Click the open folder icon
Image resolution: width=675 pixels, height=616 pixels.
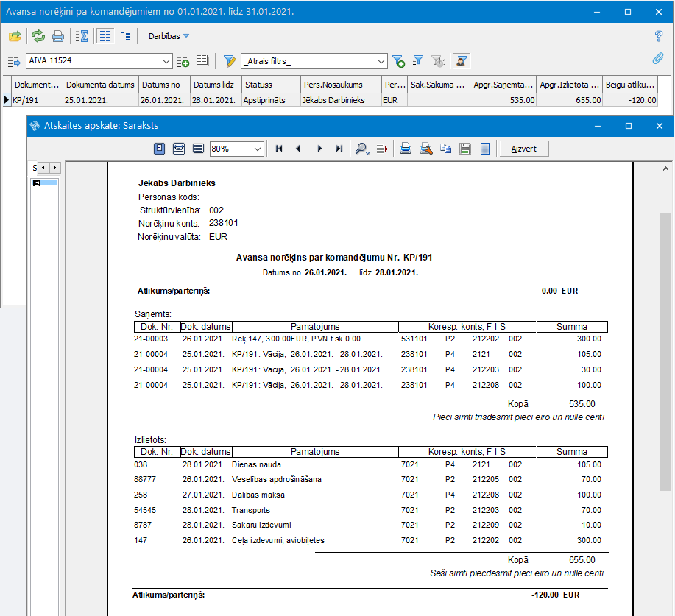coord(15,36)
